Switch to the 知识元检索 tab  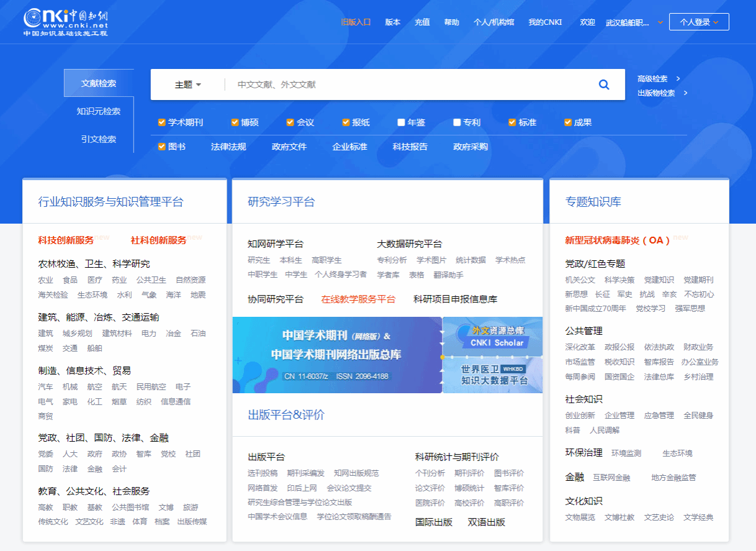click(x=99, y=111)
